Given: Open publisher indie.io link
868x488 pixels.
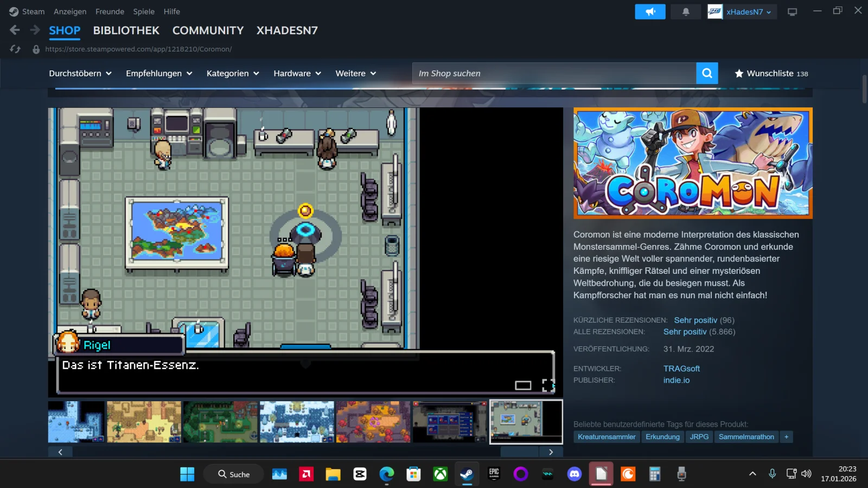Looking at the screenshot, I should pyautogui.click(x=676, y=381).
